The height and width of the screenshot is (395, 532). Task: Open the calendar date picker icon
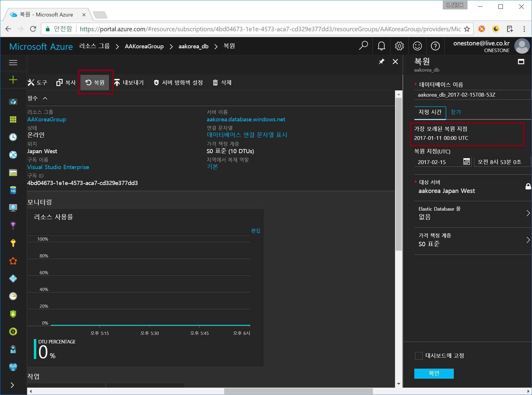point(466,161)
